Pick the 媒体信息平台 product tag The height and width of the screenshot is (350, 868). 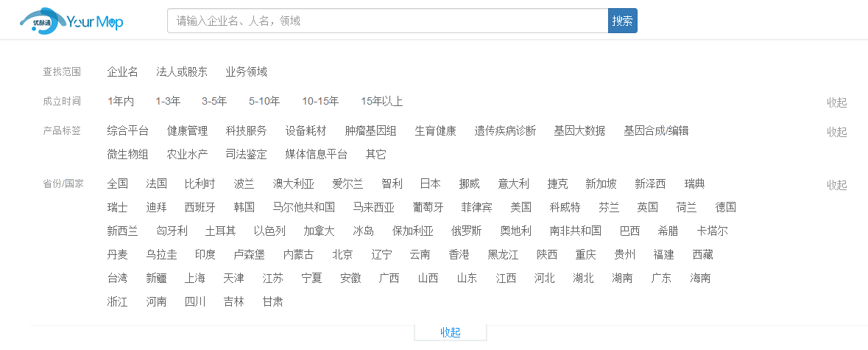(316, 155)
